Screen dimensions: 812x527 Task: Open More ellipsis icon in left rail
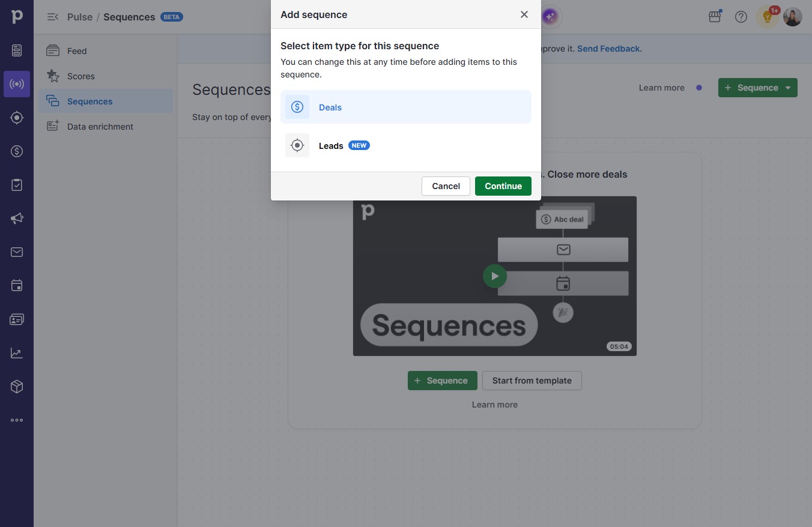(17, 420)
